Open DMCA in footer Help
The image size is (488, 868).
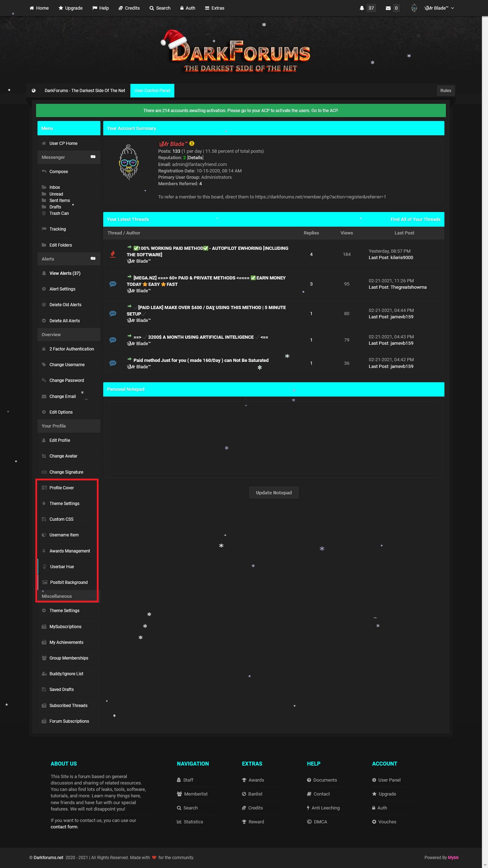click(317, 822)
